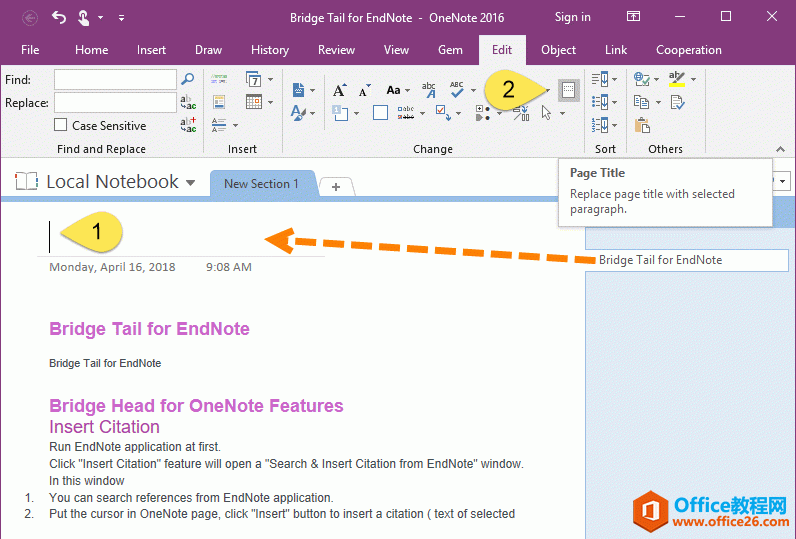Click the Grow Font large A icon
This screenshot has width=796, height=539.
(x=340, y=90)
